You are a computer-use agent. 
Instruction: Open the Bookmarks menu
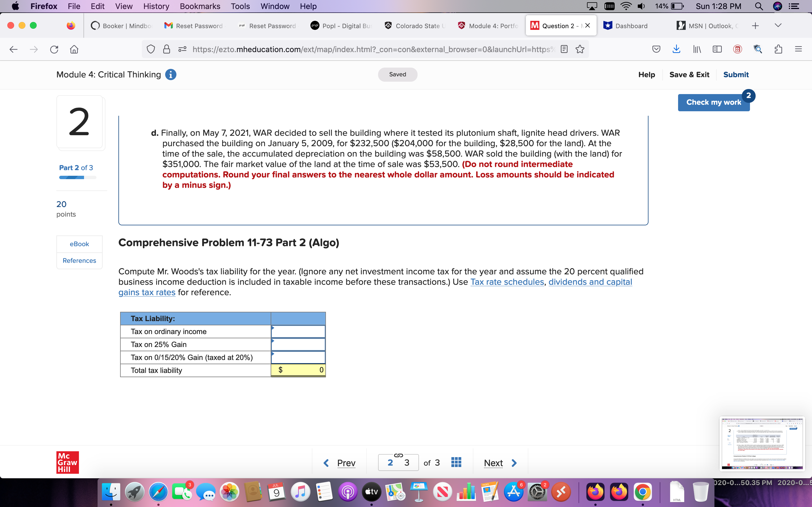tap(200, 6)
